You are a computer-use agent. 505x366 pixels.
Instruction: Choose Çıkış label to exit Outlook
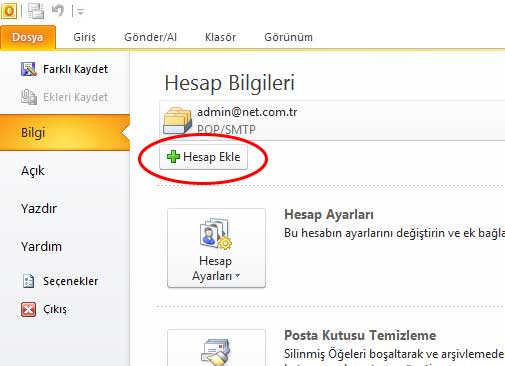coord(55,309)
